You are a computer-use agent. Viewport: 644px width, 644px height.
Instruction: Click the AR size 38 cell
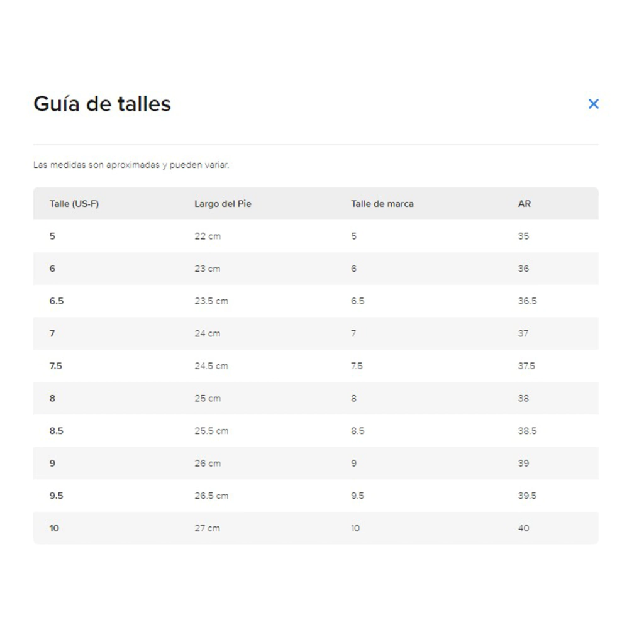click(524, 399)
